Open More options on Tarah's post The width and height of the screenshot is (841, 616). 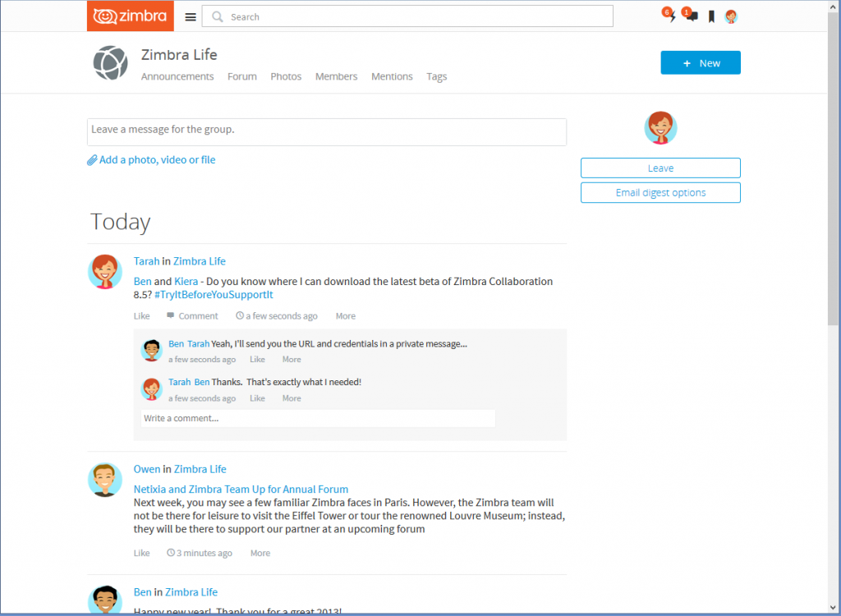(346, 316)
